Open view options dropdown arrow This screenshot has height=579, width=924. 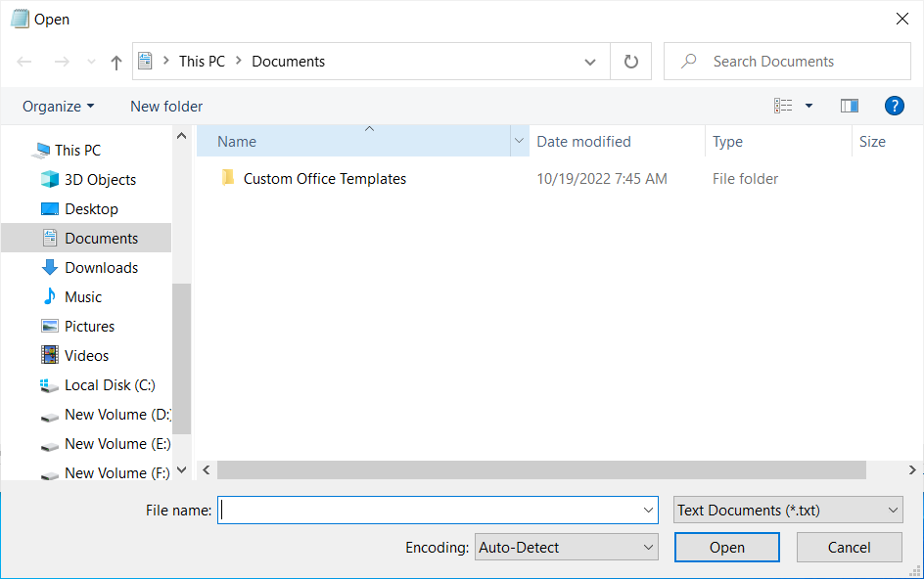coord(808,106)
